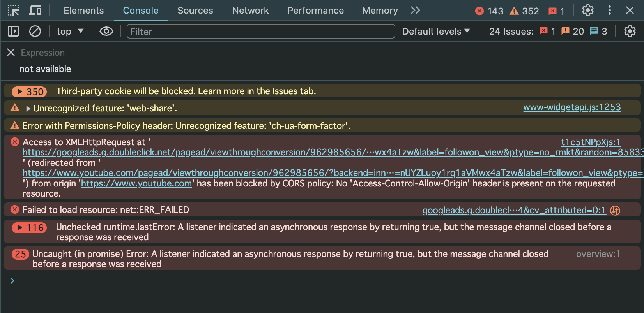
Task: Open the three-dot customize DevTools menu
Action: [610, 11]
